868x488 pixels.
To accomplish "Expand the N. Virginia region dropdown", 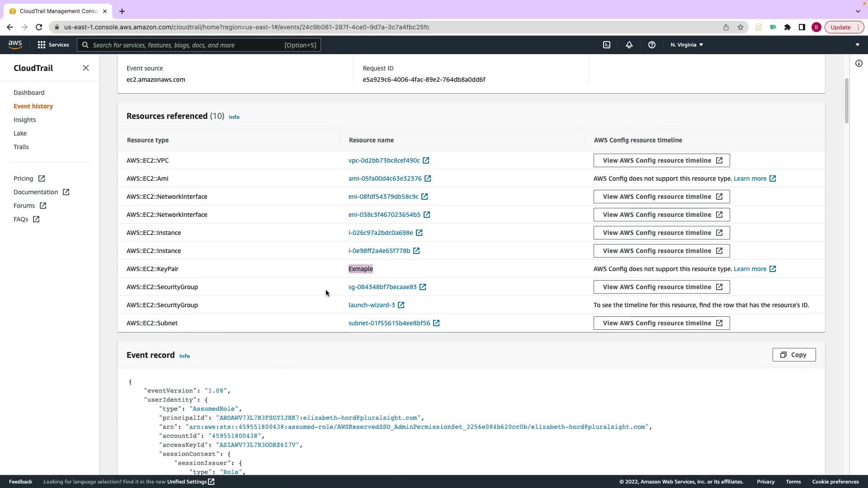I will 687,45.
